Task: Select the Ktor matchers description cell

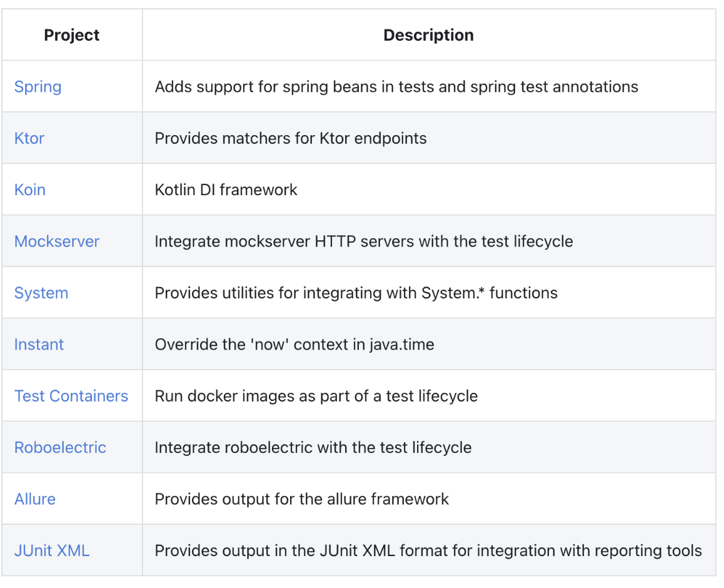Action: click(x=290, y=138)
